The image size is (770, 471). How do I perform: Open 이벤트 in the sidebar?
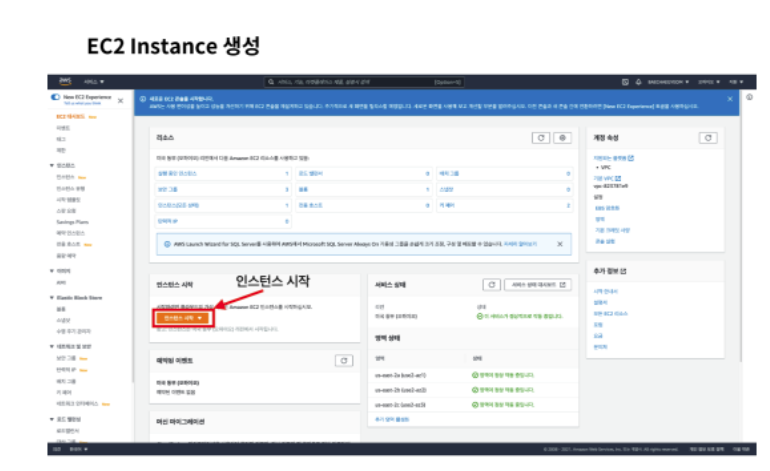(x=63, y=128)
